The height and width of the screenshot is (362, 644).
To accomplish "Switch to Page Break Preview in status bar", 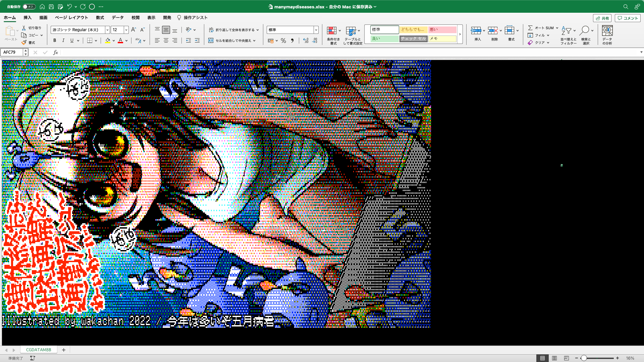I will (x=567, y=358).
